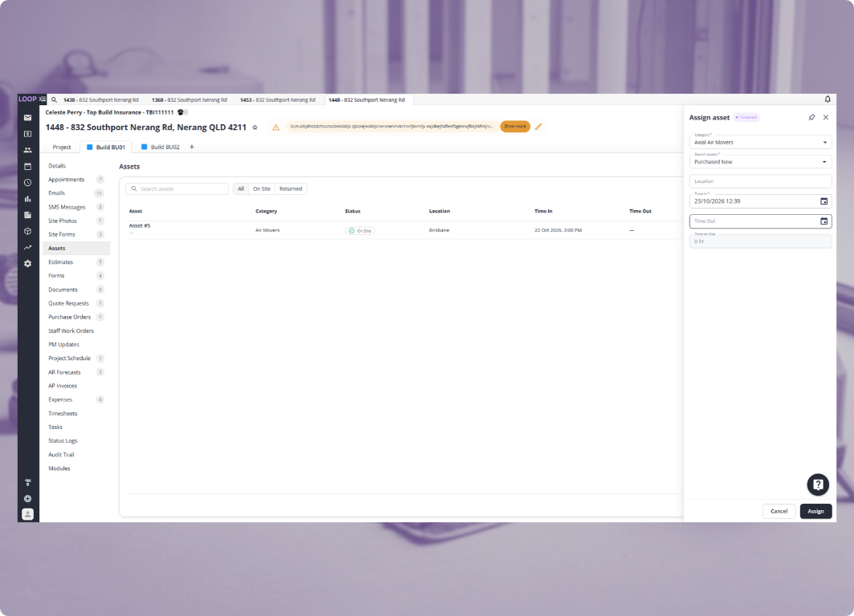Click the Assign button

pos(815,511)
